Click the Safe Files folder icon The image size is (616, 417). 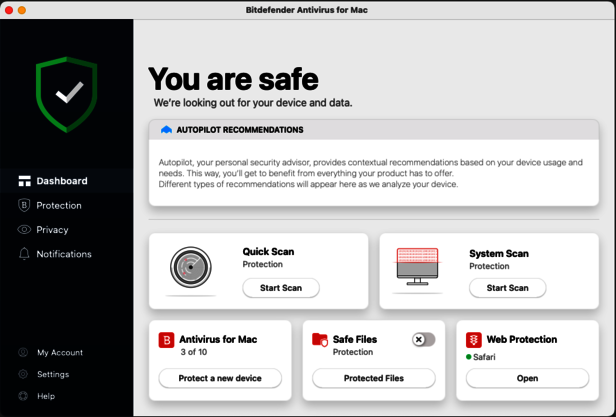tap(320, 340)
